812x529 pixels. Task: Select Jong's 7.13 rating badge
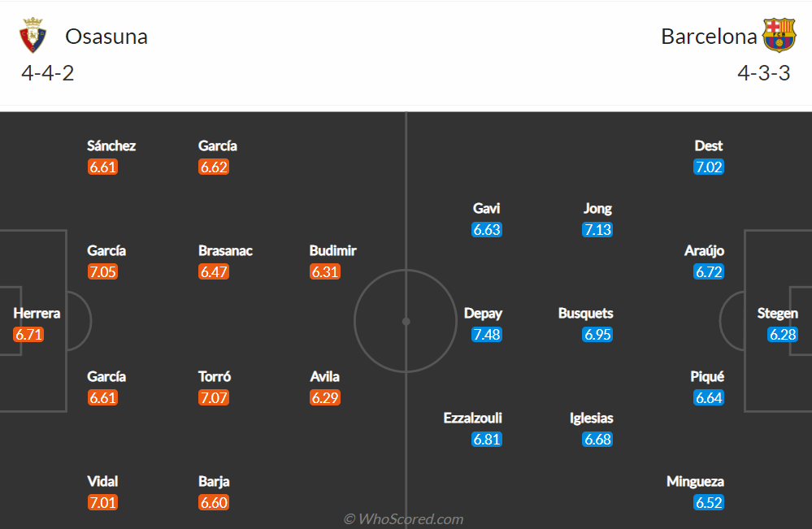(597, 229)
